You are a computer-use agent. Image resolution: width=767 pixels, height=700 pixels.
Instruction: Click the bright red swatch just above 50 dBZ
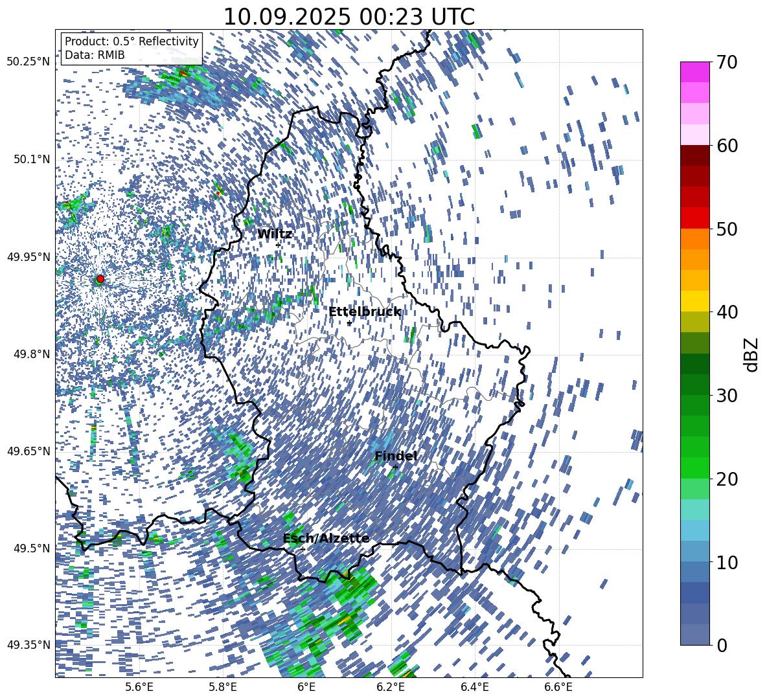pos(695,218)
